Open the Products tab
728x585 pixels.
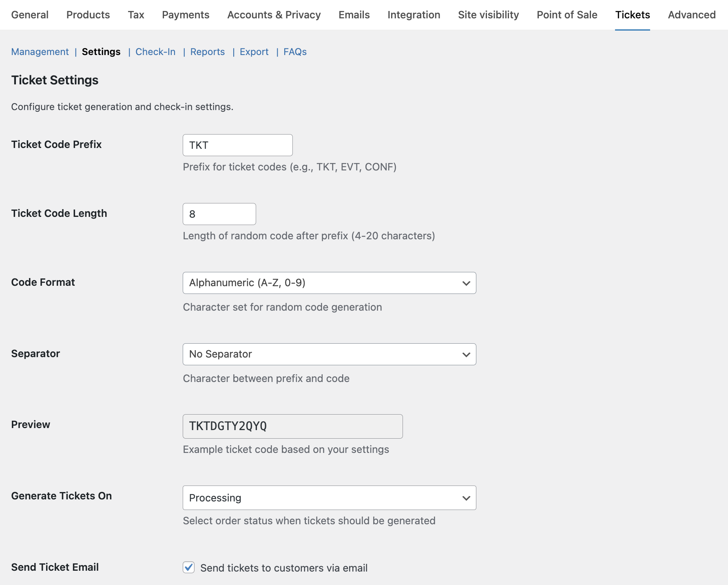88,15
